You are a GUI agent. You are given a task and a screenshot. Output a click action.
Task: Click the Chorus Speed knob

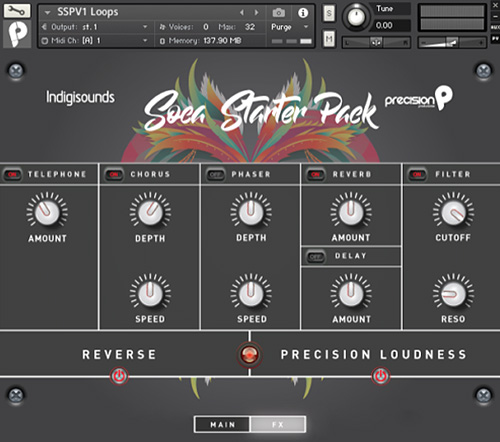coord(150,294)
